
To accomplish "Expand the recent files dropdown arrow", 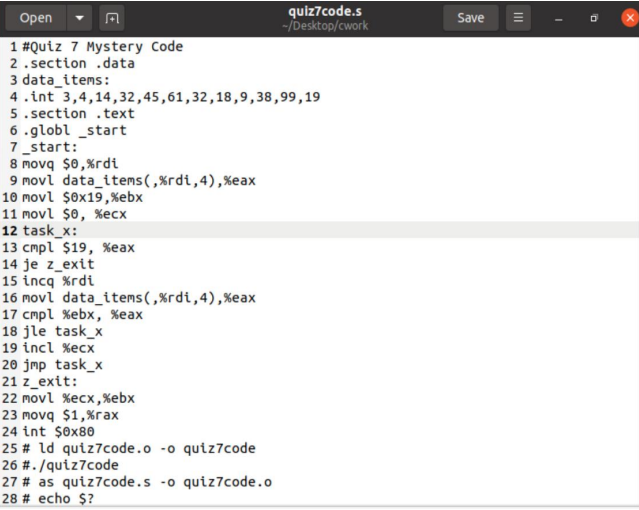I will tap(79, 18).
